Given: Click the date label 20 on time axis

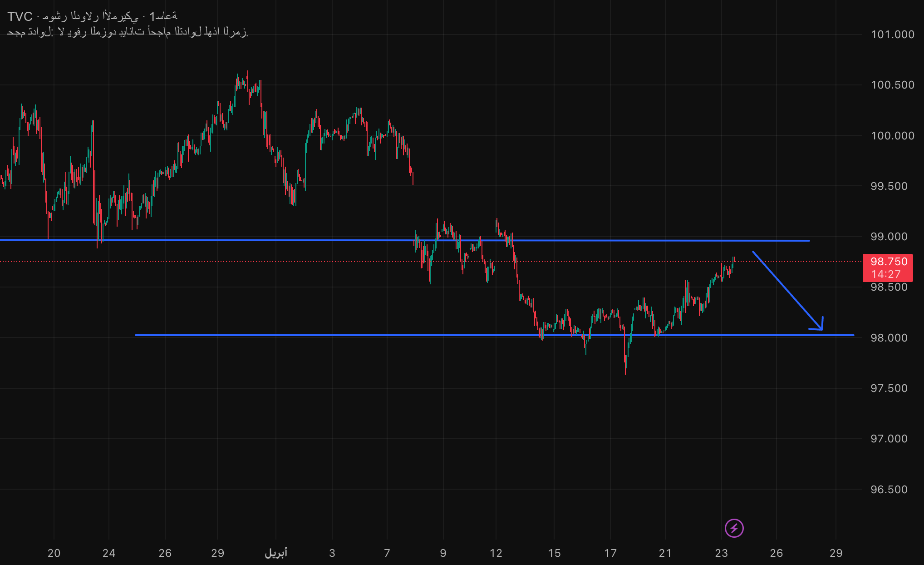Looking at the screenshot, I should point(54,553).
